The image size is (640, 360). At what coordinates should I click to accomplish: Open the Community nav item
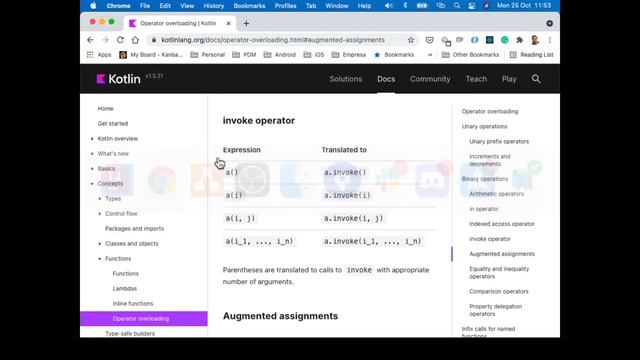pos(430,79)
